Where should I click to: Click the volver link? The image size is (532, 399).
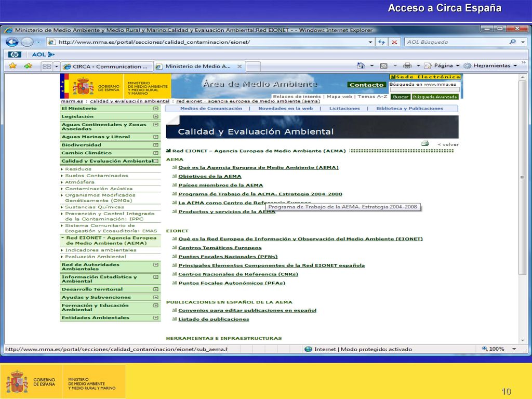tap(448, 144)
